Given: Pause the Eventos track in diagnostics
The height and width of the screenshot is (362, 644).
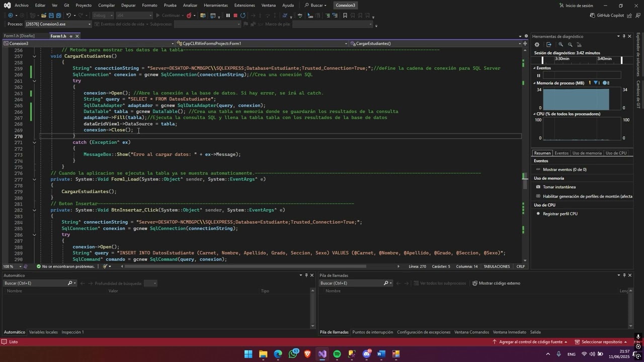Looking at the screenshot, I should click(x=538, y=75).
